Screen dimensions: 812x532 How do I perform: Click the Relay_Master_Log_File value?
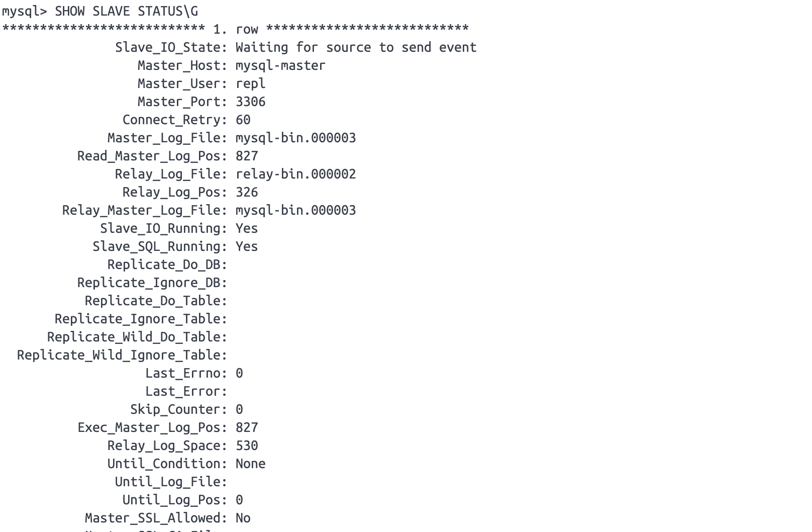pyautogui.click(x=295, y=211)
